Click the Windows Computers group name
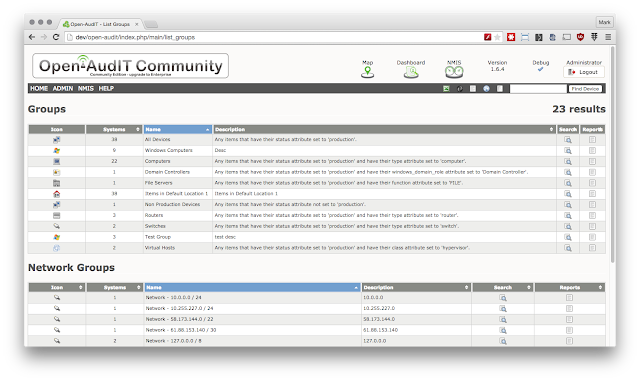 169,150
